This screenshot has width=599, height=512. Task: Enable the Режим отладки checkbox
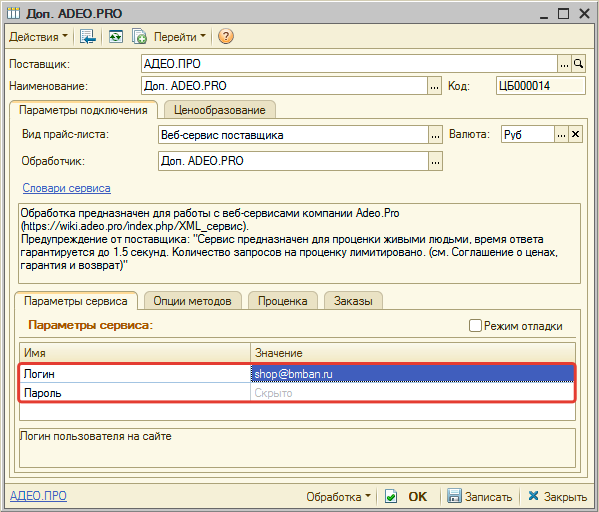tap(475, 326)
